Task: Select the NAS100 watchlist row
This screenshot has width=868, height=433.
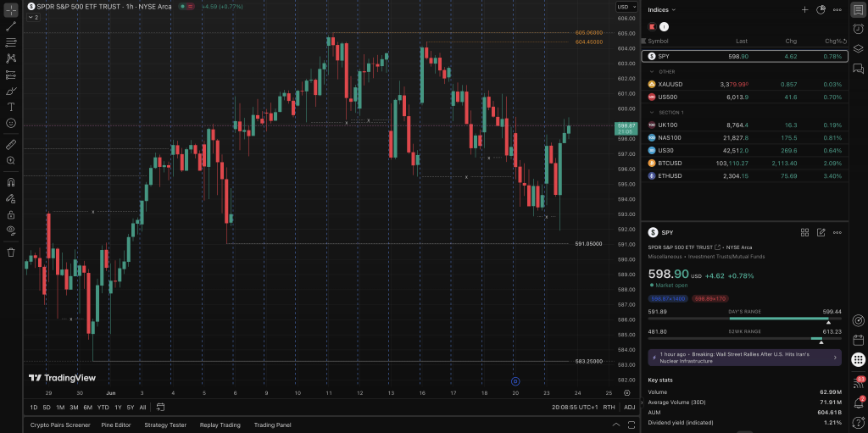Action: coord(744,137)
